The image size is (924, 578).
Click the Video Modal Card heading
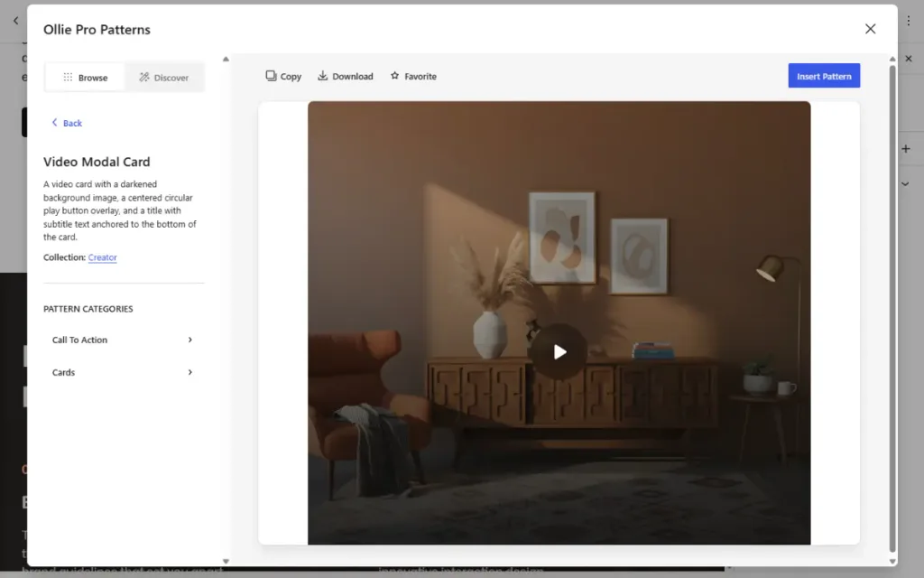tap(97, 162)
